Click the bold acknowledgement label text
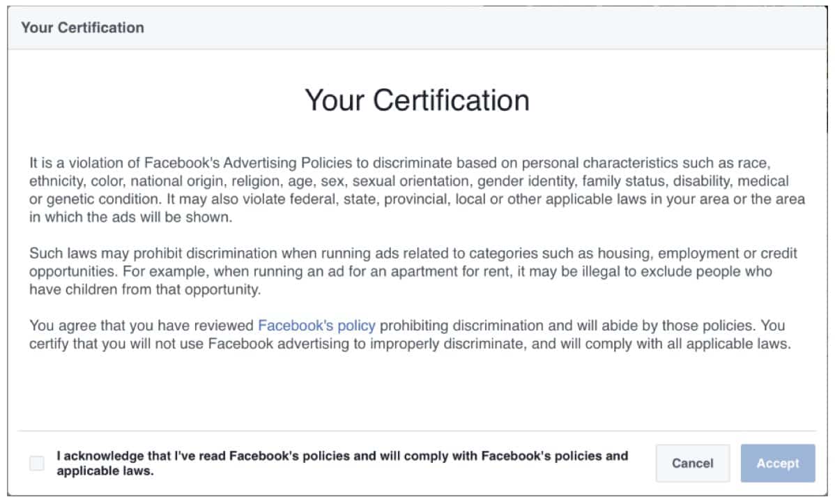Viewport: 835px width, 504px height. click(x=342, y=457)
